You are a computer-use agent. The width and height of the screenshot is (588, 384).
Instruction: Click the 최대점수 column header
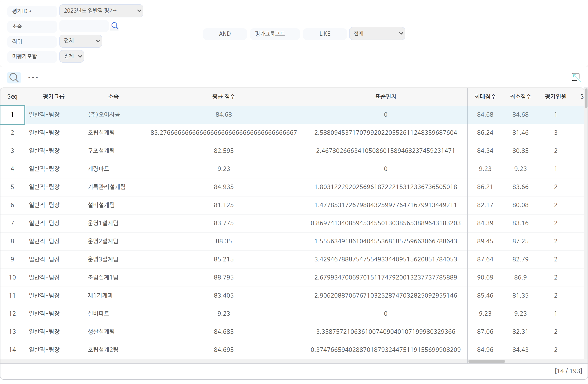click(x=485, y=97)
